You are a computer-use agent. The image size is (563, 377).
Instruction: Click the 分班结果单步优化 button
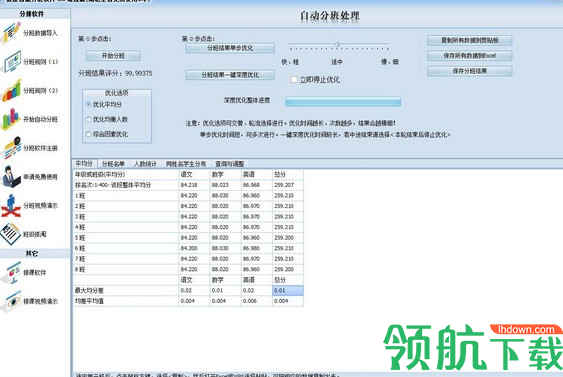point(230,48)
